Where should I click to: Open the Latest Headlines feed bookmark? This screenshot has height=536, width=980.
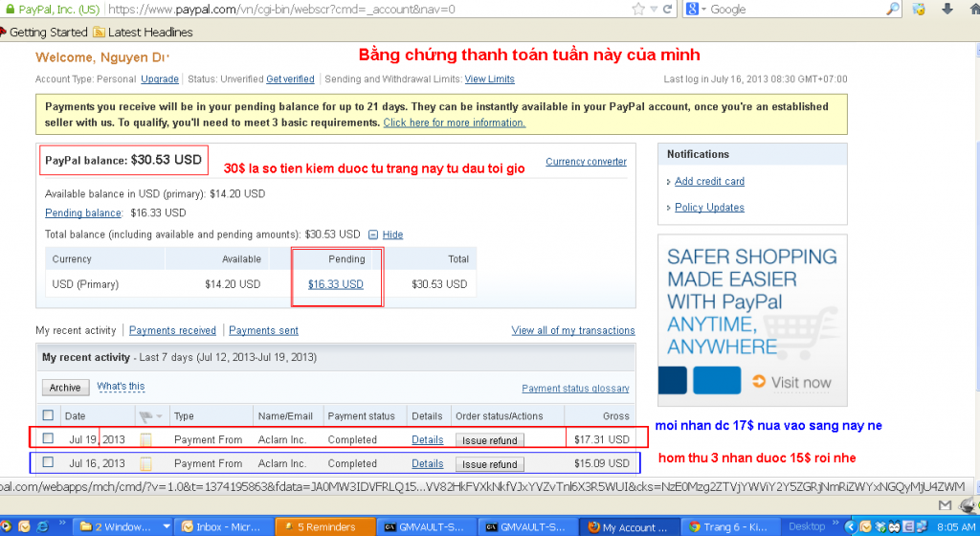144,32
